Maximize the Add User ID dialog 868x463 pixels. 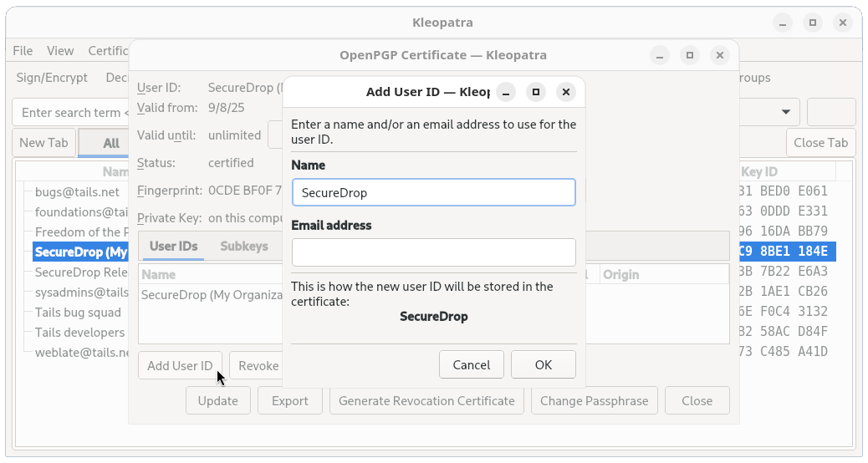[x=536, y=92]
